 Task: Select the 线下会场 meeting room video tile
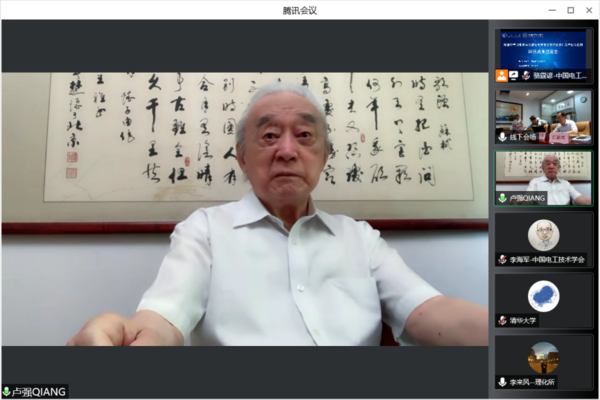coord(544,112)
